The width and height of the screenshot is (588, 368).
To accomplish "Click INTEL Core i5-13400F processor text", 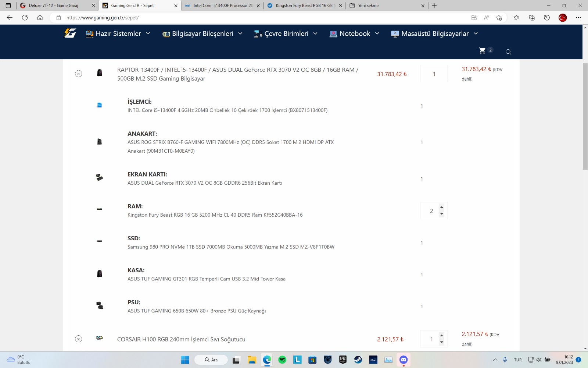I will tap(227, 110).
